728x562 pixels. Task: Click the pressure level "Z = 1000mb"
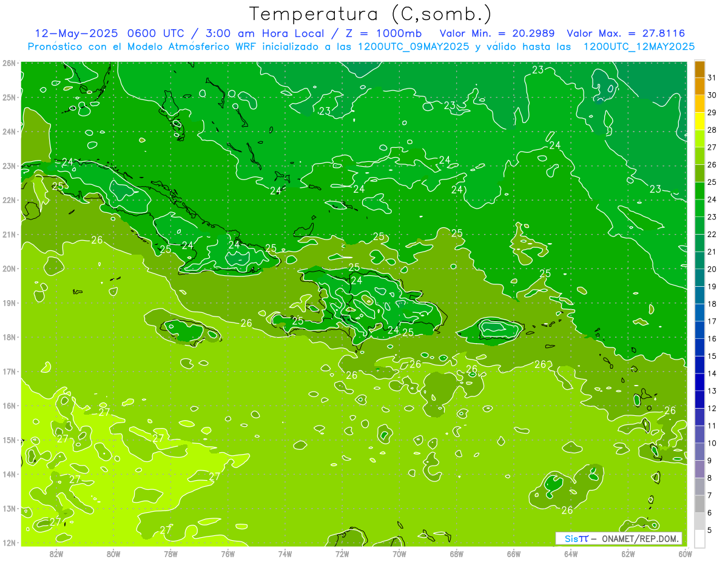point(382,33)
